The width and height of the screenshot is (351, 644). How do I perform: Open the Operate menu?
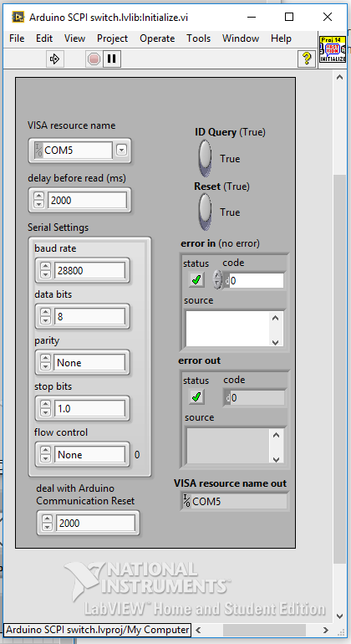157,38
